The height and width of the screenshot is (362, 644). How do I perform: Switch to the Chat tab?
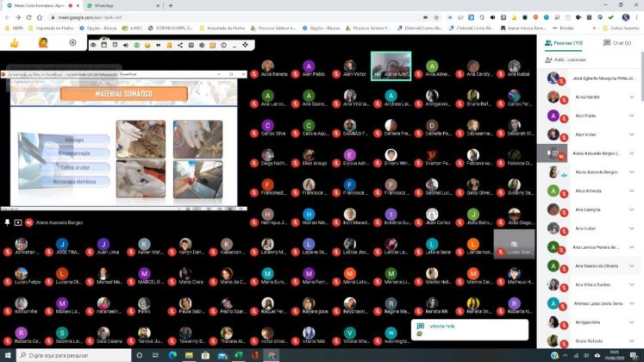point(617,43)
